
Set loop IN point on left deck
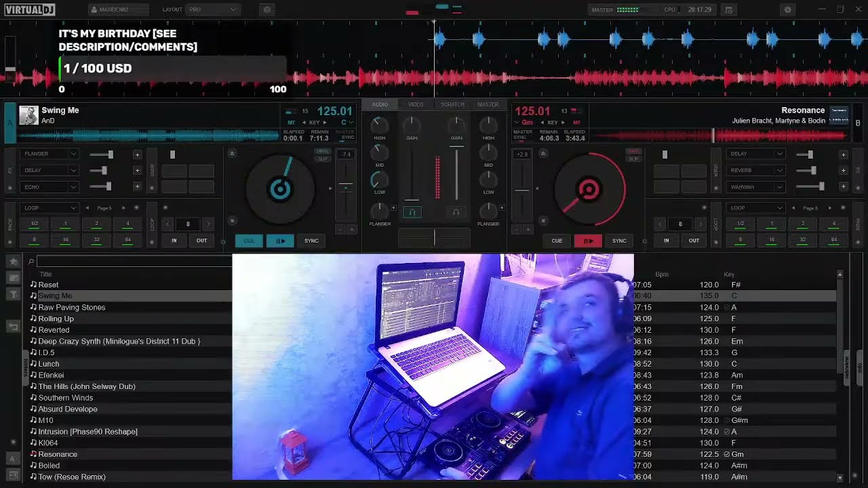[x=174, y=241]
